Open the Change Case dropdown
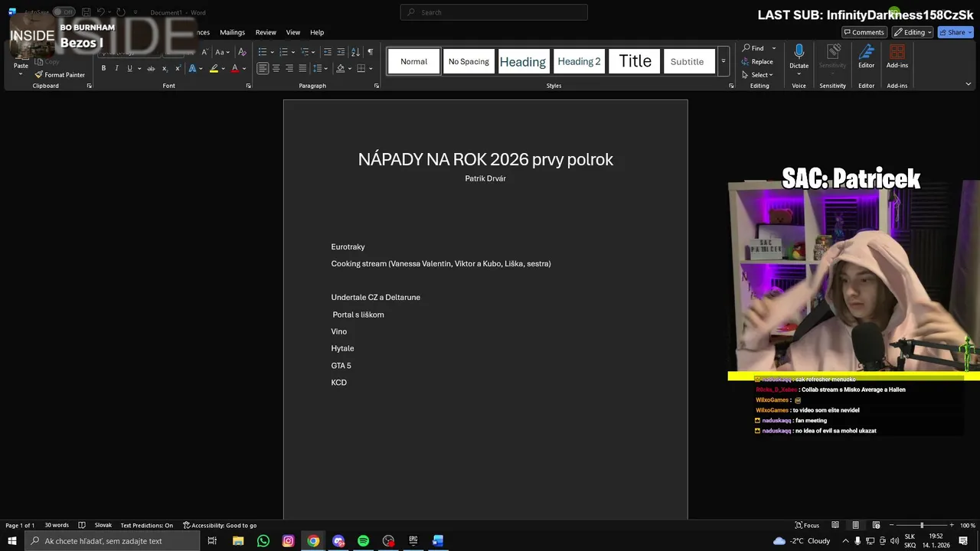Screen dimensions: 980x551 point(222,52)
